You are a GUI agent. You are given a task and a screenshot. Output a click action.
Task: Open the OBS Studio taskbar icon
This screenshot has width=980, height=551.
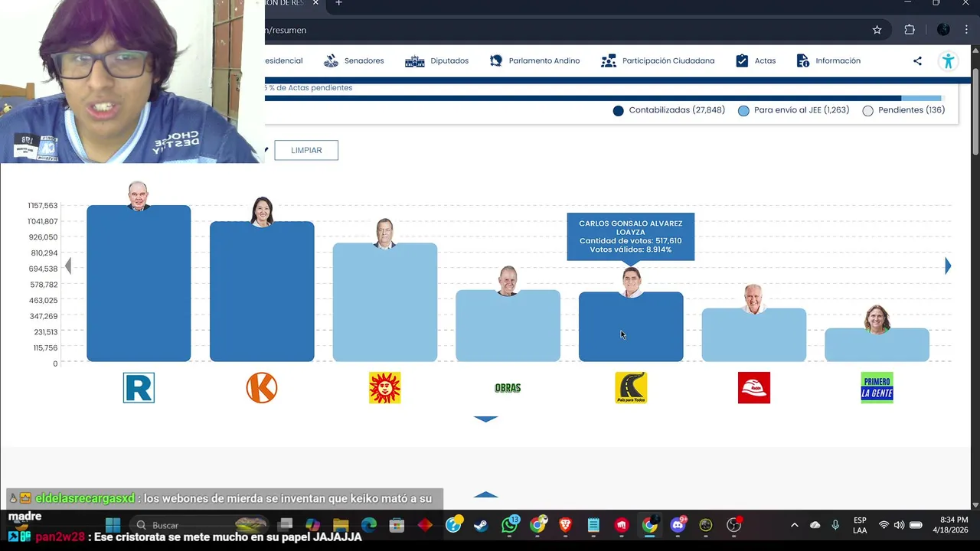coord(733,525)
